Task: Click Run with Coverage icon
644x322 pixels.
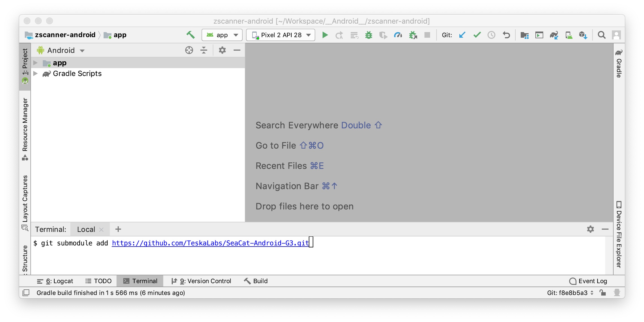Action: click(x=383, y=35)
